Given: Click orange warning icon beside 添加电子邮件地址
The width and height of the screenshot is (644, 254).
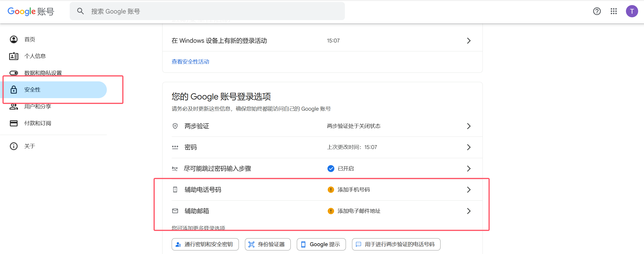Looking at the screenshot, I should pos(331,211).
